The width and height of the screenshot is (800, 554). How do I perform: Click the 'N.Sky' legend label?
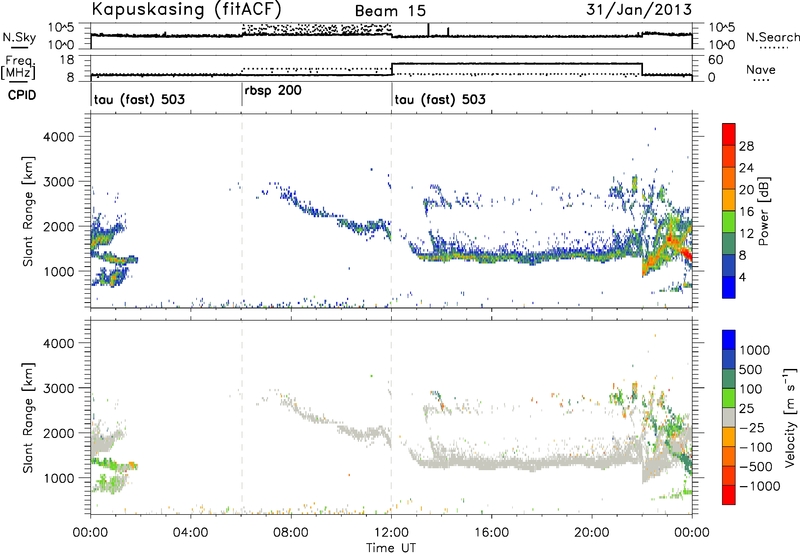pos(19,38)
